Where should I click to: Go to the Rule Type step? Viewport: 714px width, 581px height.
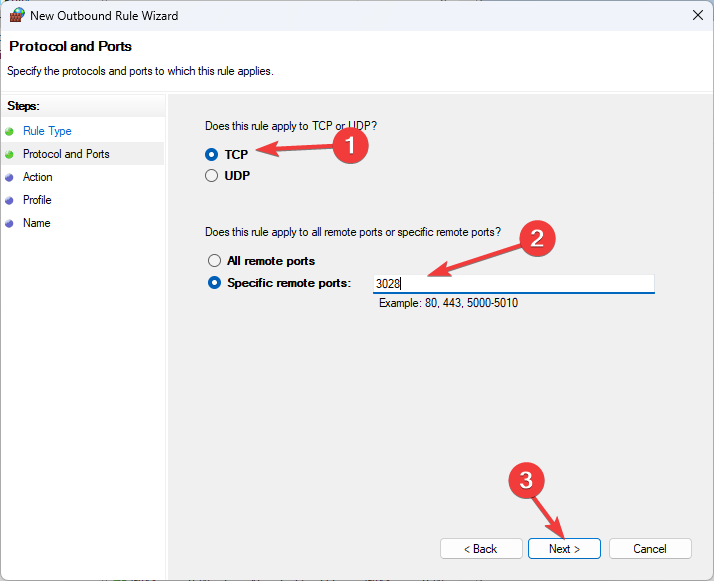click(47, 131)
